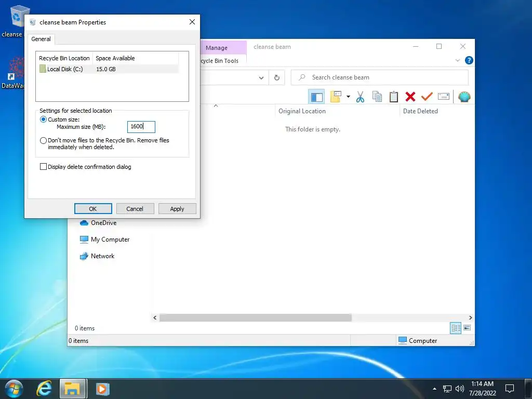Apply the Recycle Bin property changes

(177, 209)
